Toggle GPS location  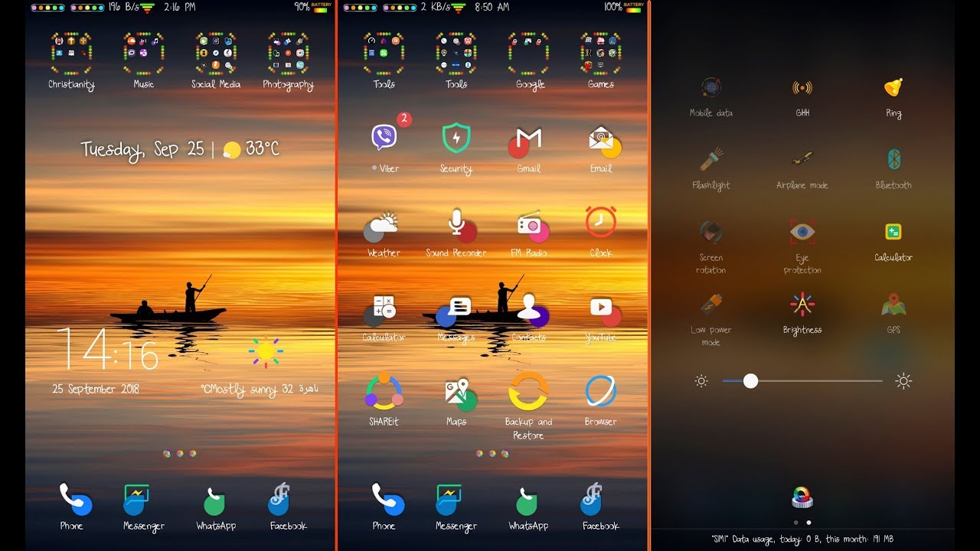pos(893,305)
